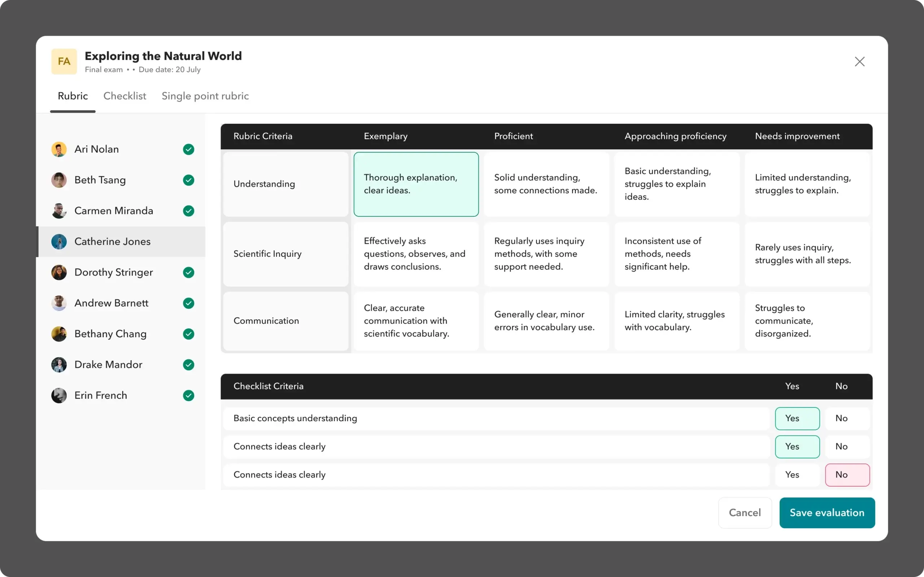Switch to the Checklist tab

(125, 96)
